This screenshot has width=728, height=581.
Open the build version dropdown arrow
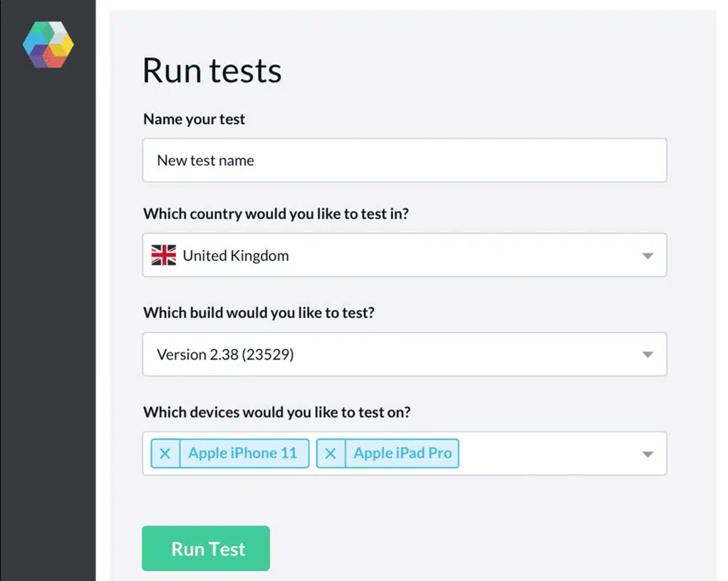647,354
